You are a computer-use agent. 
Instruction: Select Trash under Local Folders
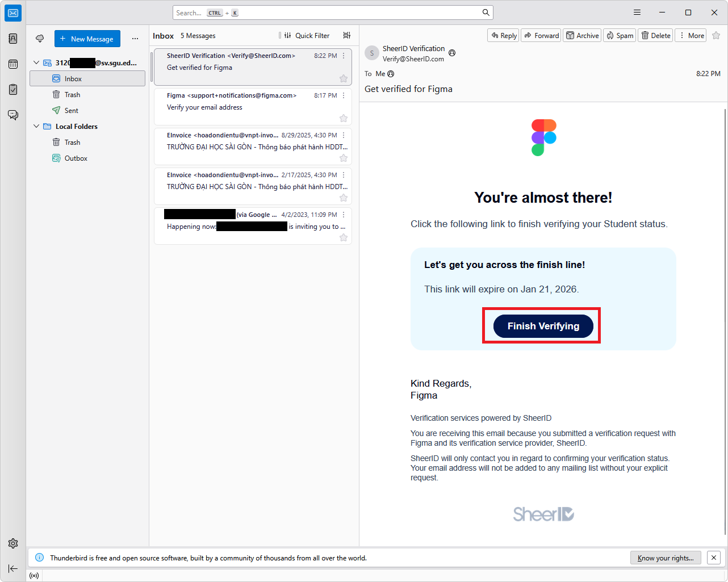[87, 143]
